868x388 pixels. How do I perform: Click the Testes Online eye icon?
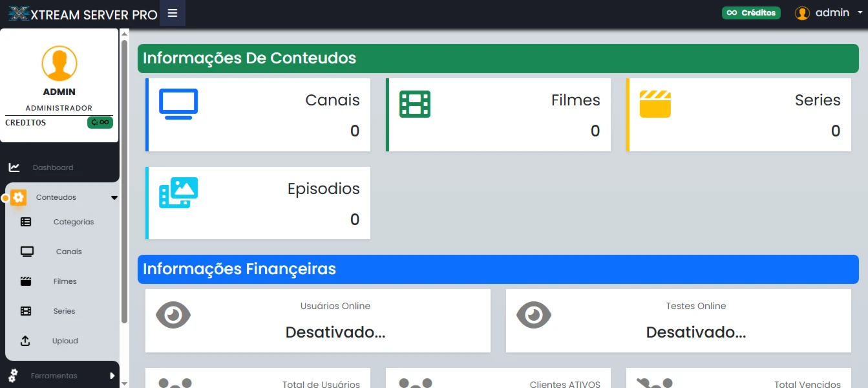coord(534,315)
